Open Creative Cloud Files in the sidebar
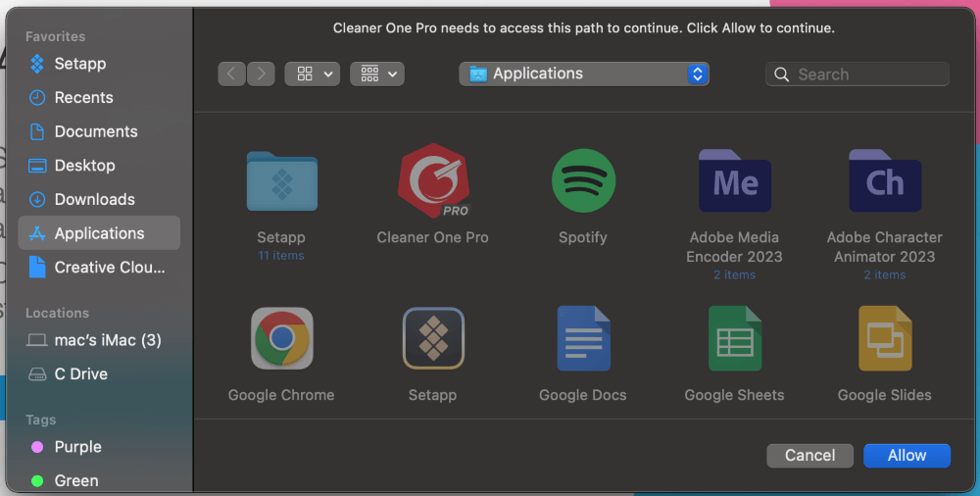Screen dimensions: 980x496 point(99,267)
